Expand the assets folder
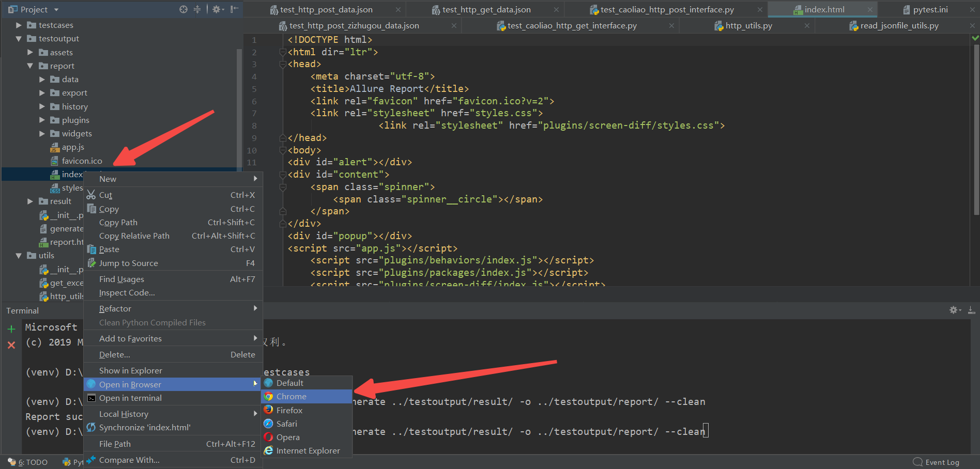 pos(30,52)
